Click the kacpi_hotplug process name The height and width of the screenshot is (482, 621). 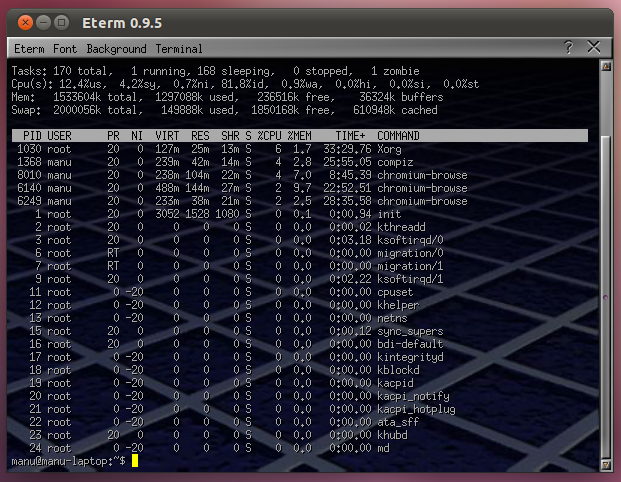(x=416, y=410)
